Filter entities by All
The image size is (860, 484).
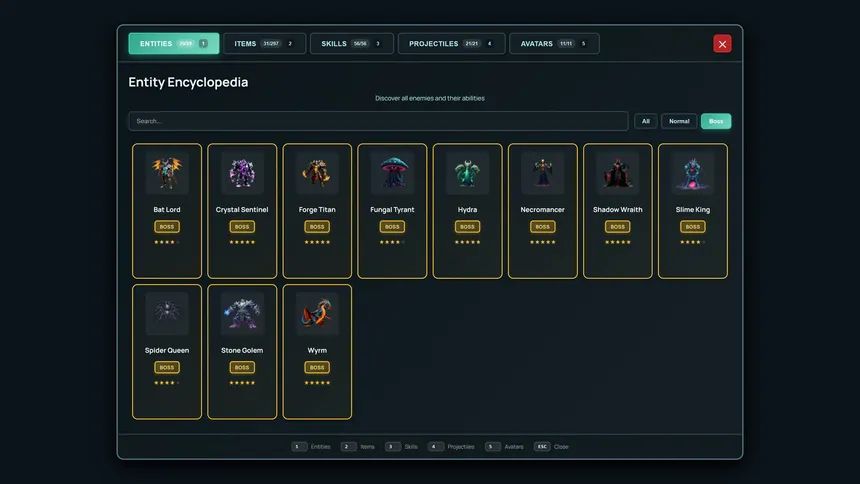click(x=646, y=121)
